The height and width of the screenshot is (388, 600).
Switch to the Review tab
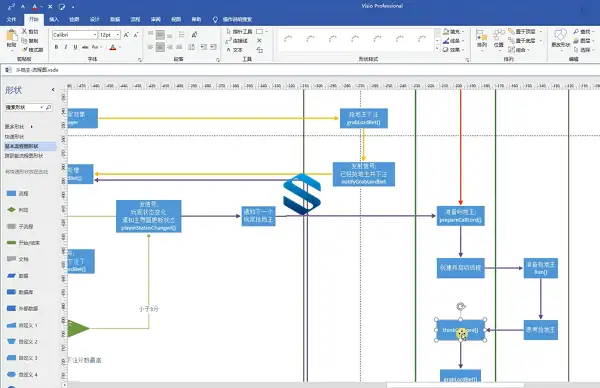tap(155, 19)
